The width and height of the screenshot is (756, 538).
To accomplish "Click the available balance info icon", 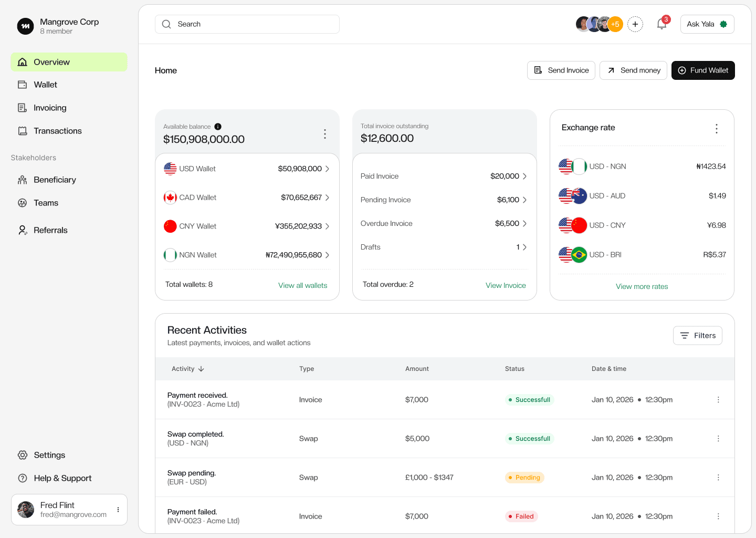I will 218,127.
